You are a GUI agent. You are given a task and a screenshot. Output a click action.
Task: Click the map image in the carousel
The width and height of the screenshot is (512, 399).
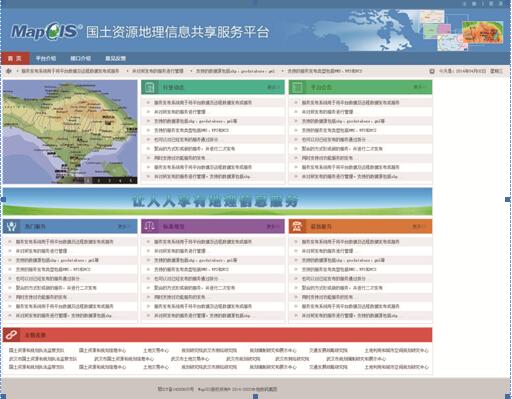coord(70,132)
